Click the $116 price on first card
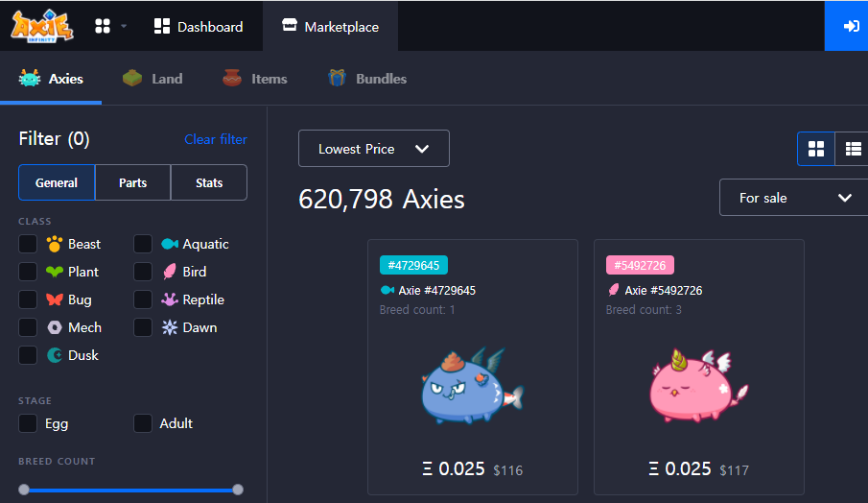 [507, 471]
